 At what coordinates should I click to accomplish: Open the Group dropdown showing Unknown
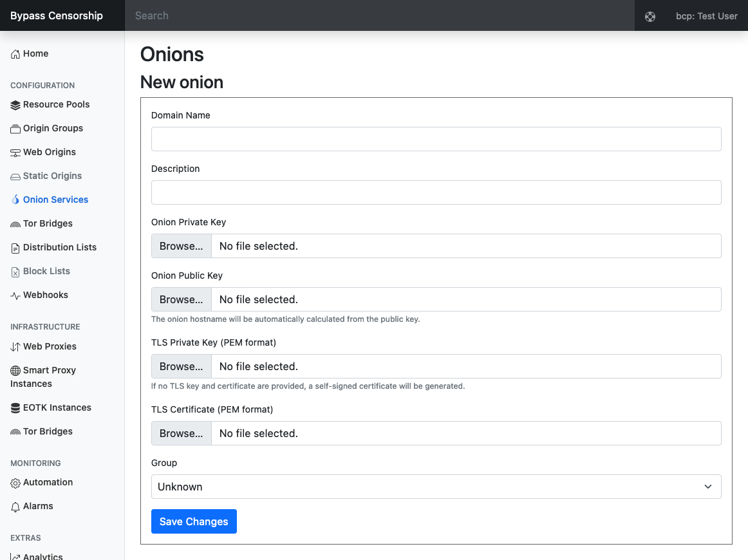436,487
